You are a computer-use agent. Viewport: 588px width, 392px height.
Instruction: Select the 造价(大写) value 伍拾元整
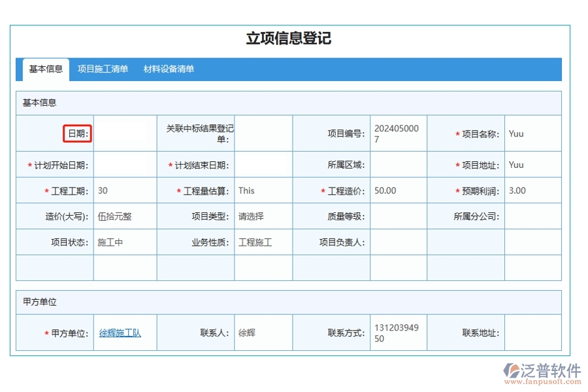pyautogui.click(x=115, y=216)
